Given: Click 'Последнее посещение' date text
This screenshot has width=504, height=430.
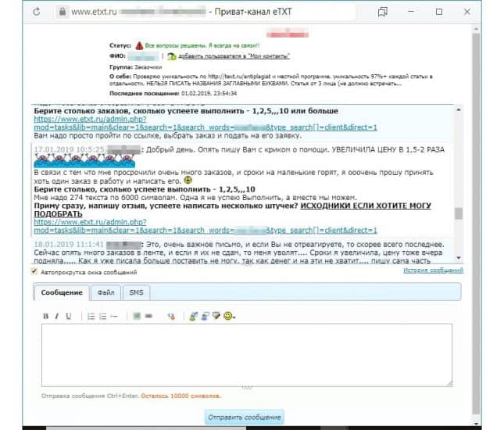Looking at the screenshot, I should pyautogui.click(x=173, y=94).
